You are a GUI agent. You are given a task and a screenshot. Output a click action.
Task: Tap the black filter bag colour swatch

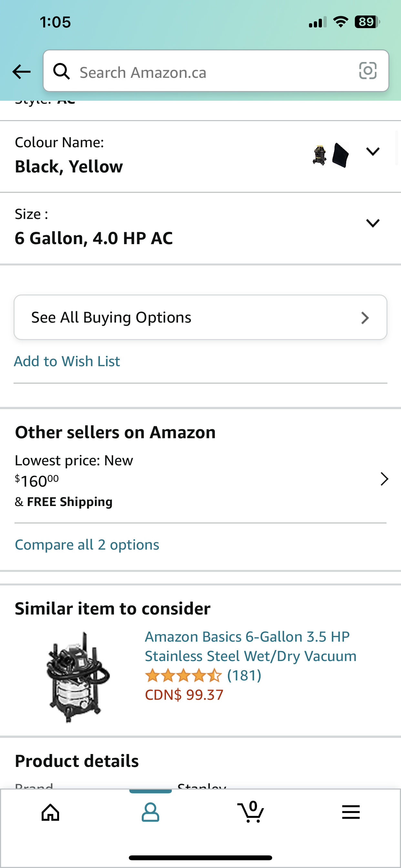tap(340, 155)
